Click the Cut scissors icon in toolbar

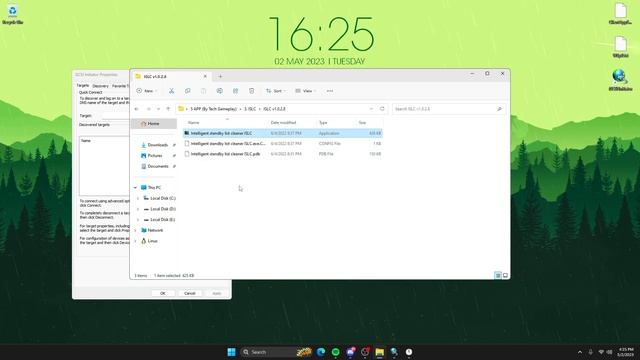click(171, 91)
